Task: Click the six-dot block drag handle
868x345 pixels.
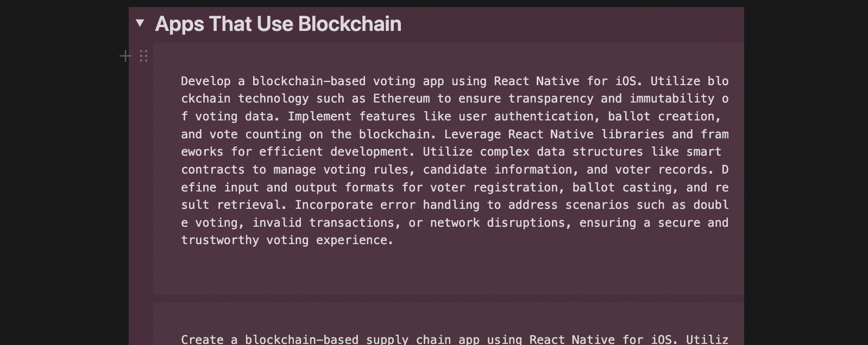Action: (x=143, y=56)
